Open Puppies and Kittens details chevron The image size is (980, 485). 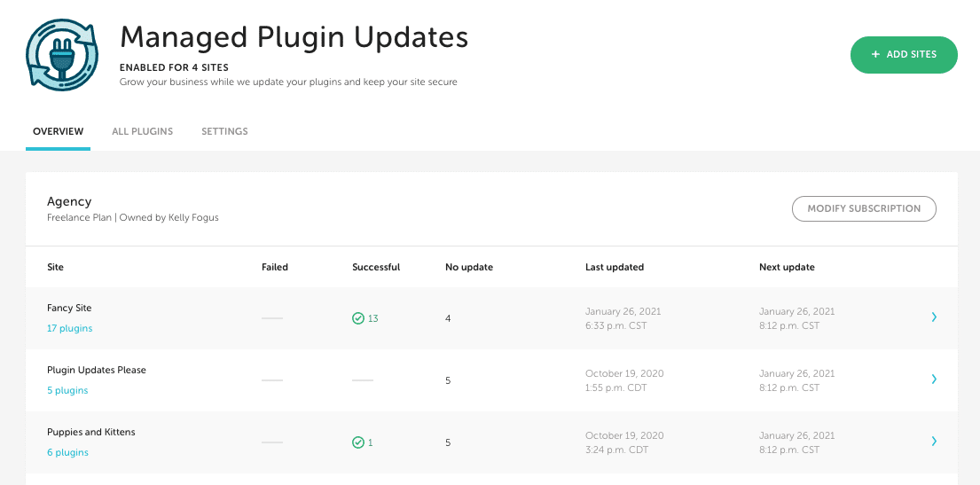[934, 442]
